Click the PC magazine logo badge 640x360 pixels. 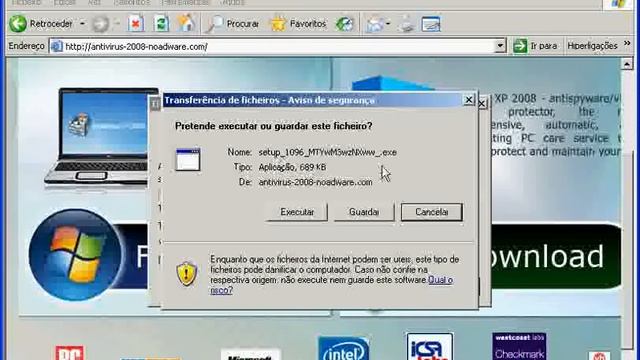70,353
